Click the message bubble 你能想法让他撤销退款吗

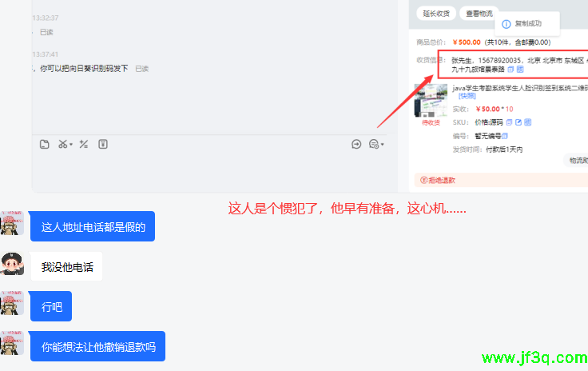tap(97, 347)
